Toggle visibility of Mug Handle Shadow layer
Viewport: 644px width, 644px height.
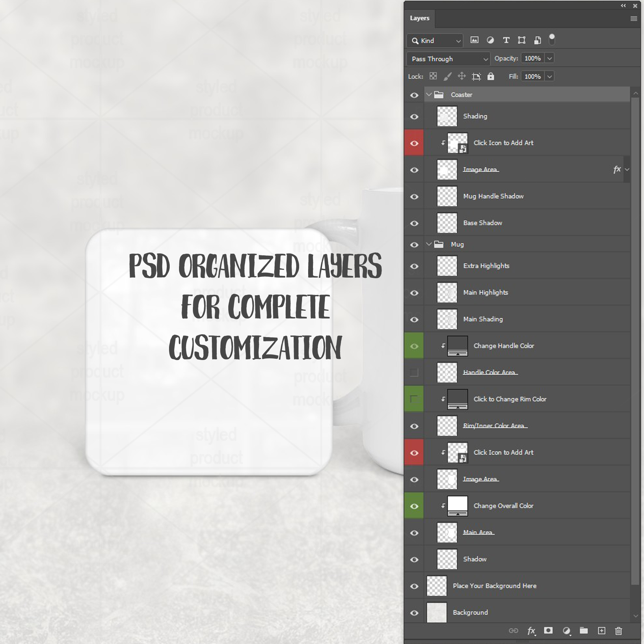pos(414,196)
